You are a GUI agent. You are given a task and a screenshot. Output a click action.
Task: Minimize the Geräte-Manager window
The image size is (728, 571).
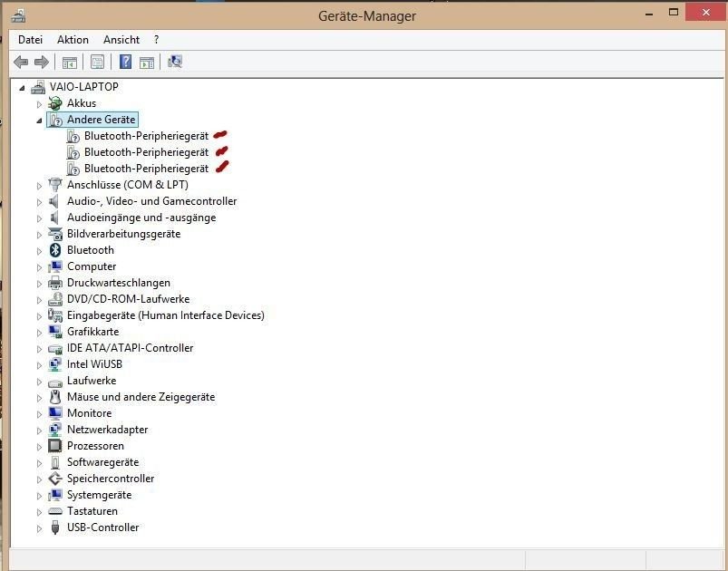pos(649,14)
